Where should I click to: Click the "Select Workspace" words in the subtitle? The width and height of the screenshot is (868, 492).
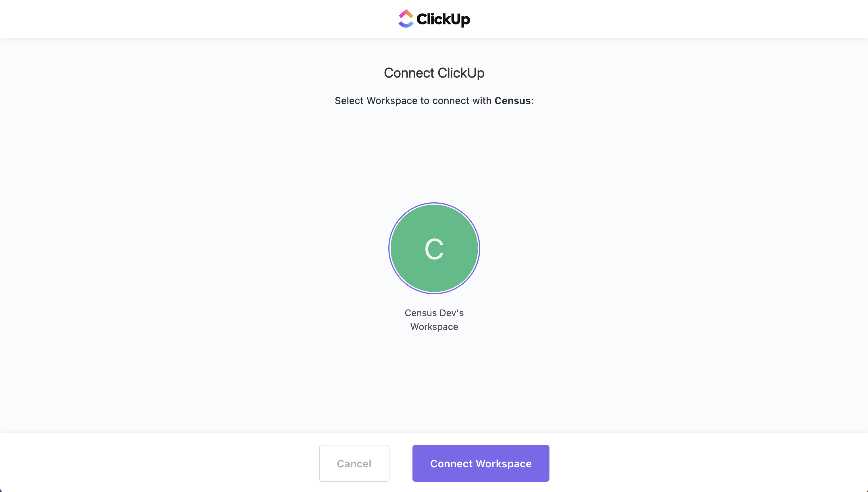[x=376, y=101]
